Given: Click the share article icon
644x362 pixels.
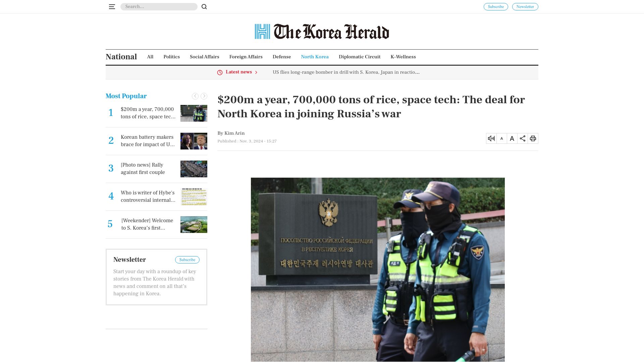Looking at the screenshot, I should tap(523, 138).
